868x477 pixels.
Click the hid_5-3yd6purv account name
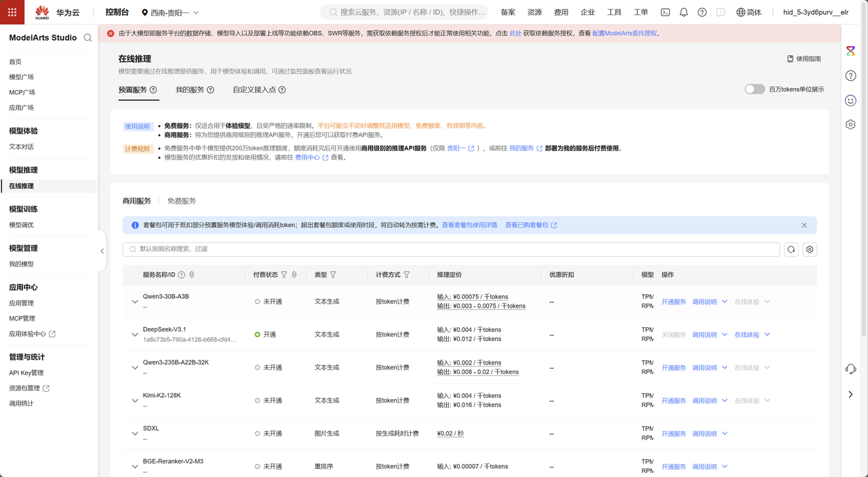pos(816,12)
